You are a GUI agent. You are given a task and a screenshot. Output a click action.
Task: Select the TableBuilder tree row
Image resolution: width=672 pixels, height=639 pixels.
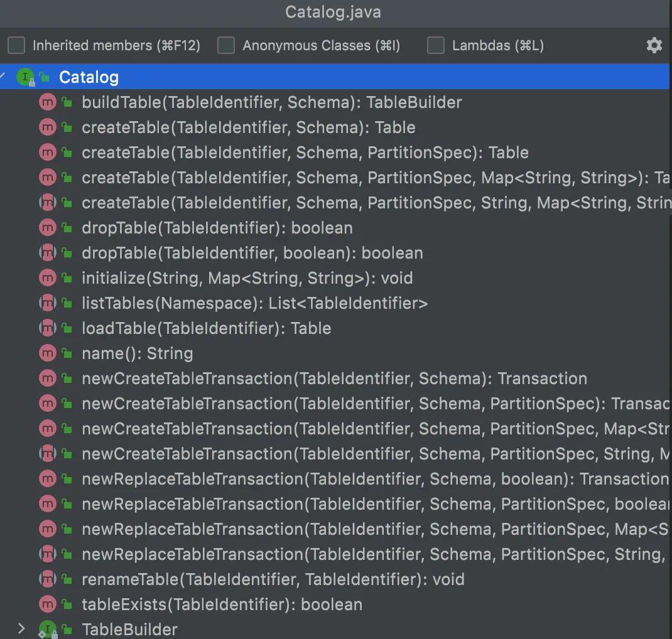pyautogui.click(x=335, y=629)
